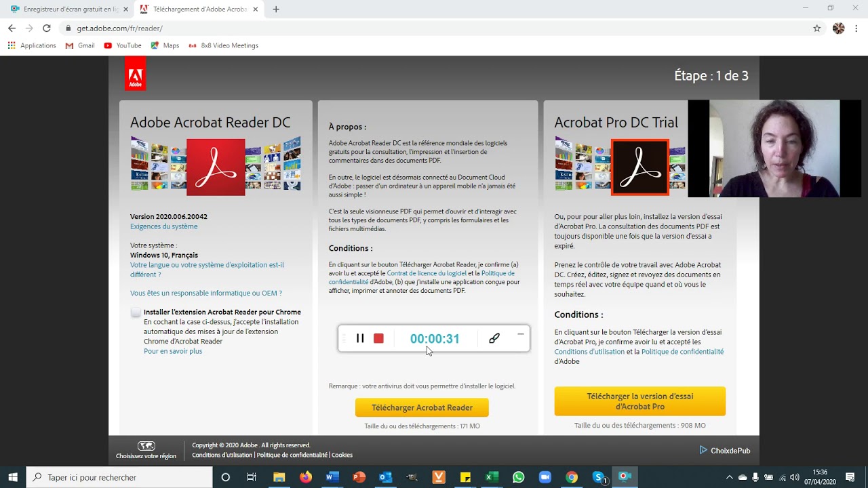
Task: Open the recorder annotation pen tool
Action: click(x=494, y=338)
